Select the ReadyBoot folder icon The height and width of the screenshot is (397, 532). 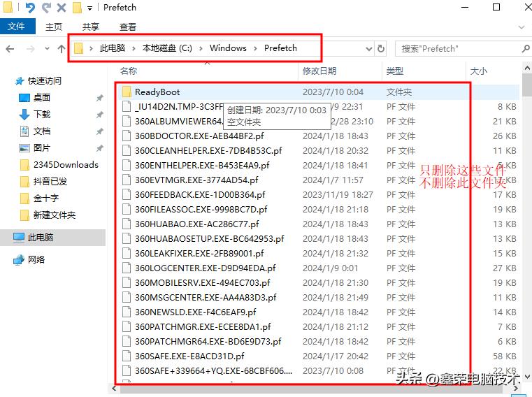pyautogui.click(x=127, y=92)
